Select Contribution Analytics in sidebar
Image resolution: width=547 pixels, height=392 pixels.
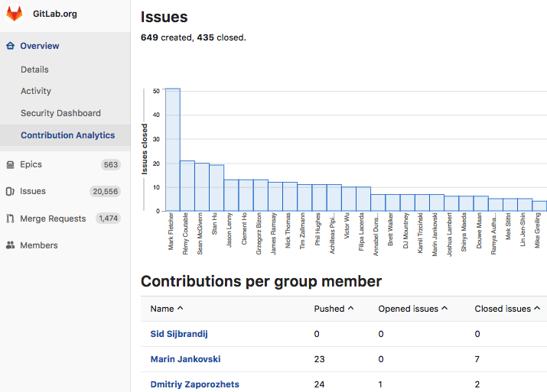point(67,135)
